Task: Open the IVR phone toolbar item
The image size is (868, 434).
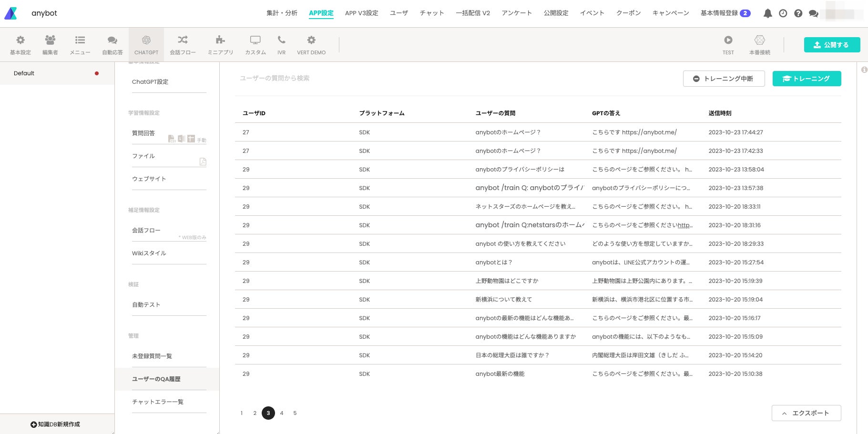Action: 282,45
